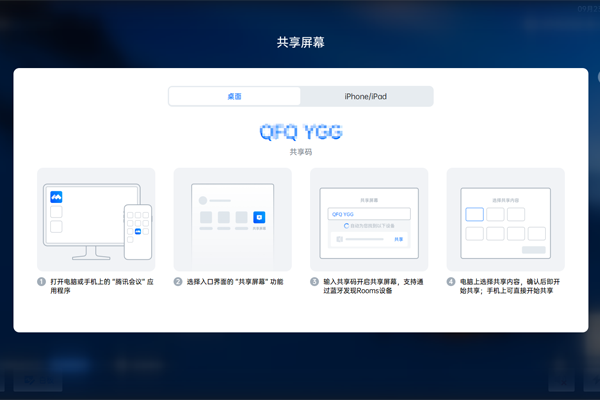Click the QFQ YGG input field in step 3
Screen dimensions: 600x400
[368, 214]
